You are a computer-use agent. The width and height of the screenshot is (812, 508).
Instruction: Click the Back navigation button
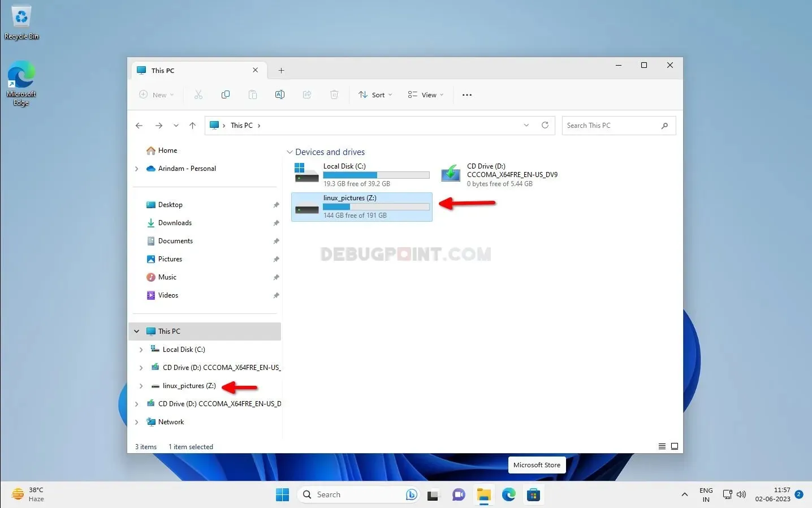click(139, 125)
